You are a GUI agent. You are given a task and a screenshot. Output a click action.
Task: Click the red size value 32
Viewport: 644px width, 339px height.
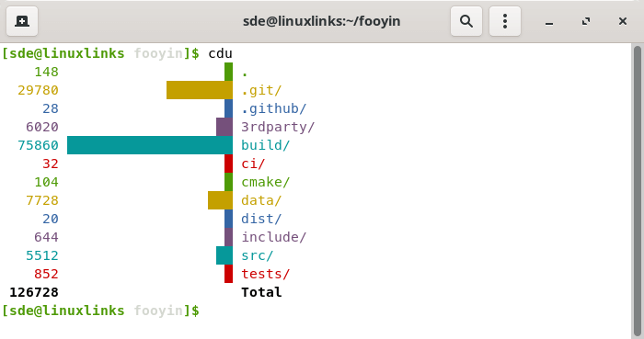coord(51,164)
